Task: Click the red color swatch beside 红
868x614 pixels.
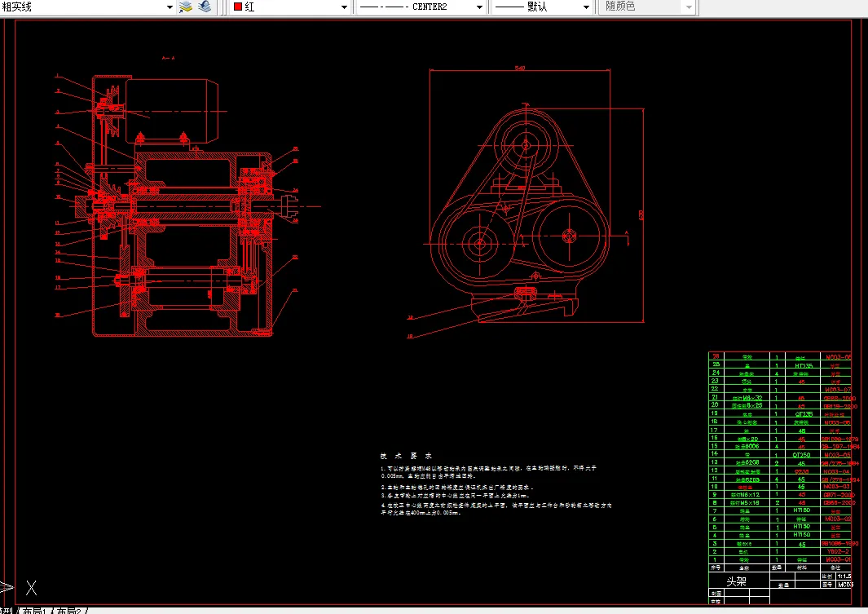Action: tap(237, 7)
